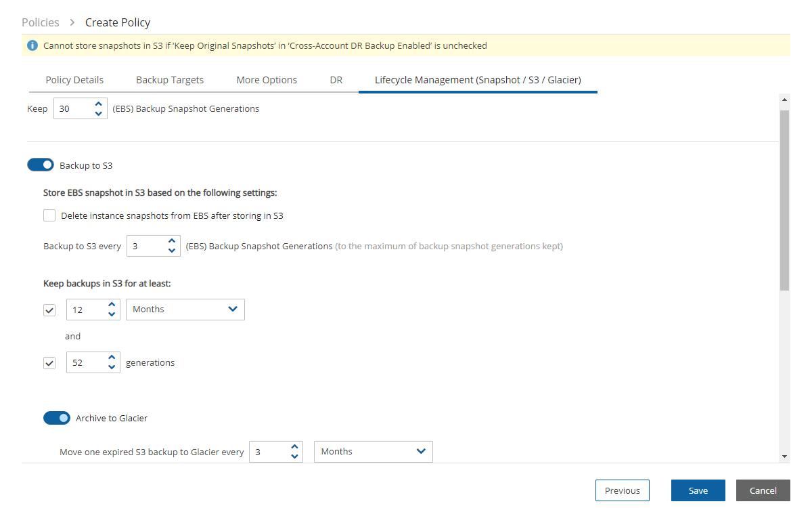Screen dimensions: 812x508
Task: Click 'Store EBS snapshot in S3' heading text
Action: coord(160,192)
